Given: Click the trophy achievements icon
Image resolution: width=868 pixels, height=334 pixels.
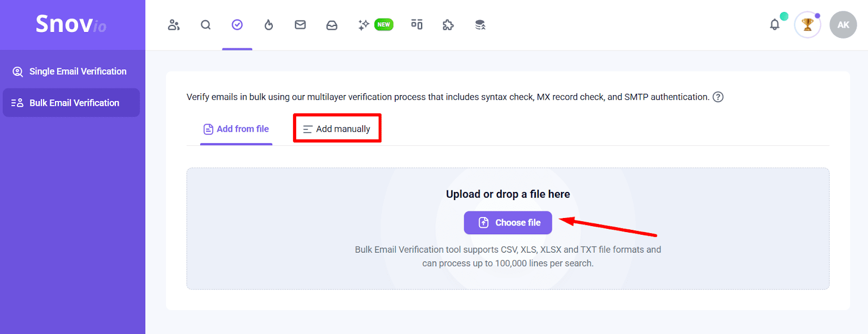Looking at the screenshot, I should point(807,25).
